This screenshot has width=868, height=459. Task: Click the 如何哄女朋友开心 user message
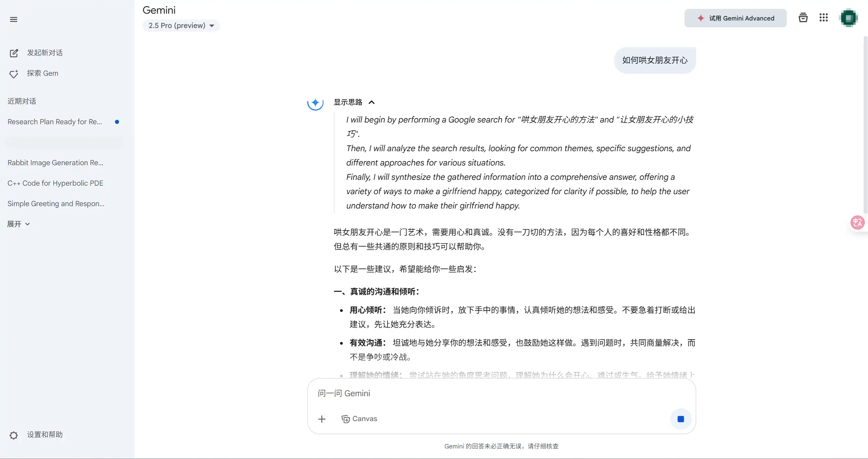pos(655,60)
